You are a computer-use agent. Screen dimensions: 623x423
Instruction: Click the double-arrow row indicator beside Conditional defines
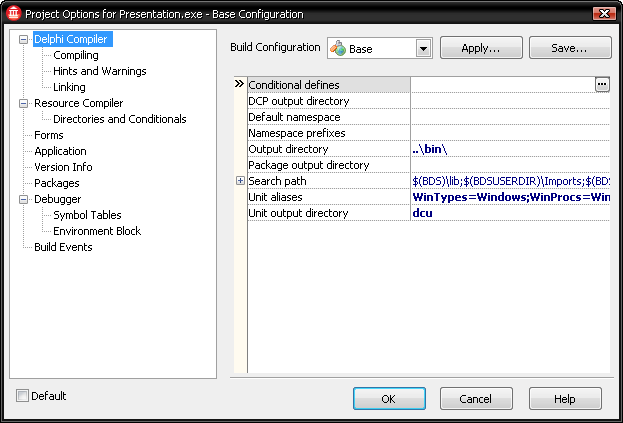click(x=239, y=84)
